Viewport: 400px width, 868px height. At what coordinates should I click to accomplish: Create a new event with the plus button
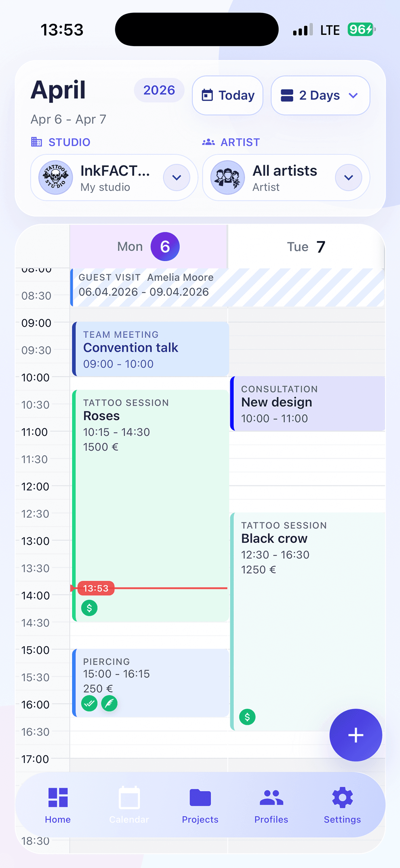[355, 735]
